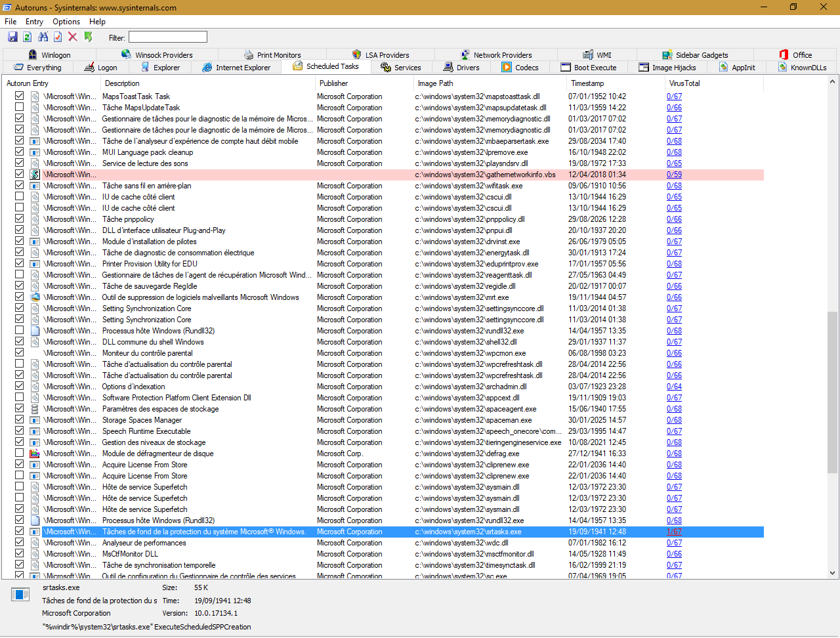This screenshot has width=840, height=638.
Task: Open the VirusTotal link for mbaeparsertask.exe
Action: pyautogui.click(x=674, y=141)
